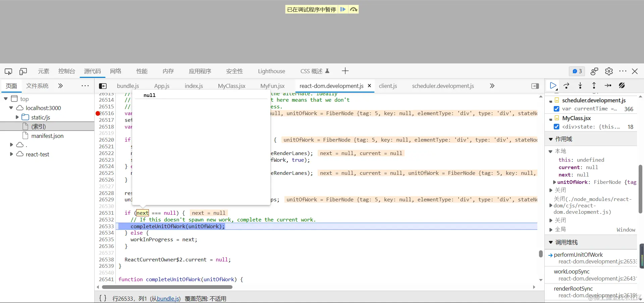Step into next function call
The width and height of the screenshot is (644, 303).
coord(580,86)
